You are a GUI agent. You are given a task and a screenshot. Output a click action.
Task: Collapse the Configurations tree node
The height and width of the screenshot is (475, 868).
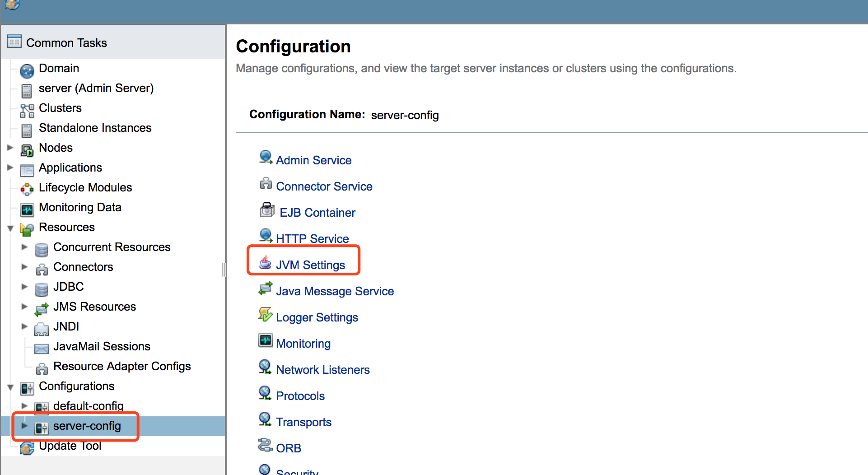tap(10, 387)
